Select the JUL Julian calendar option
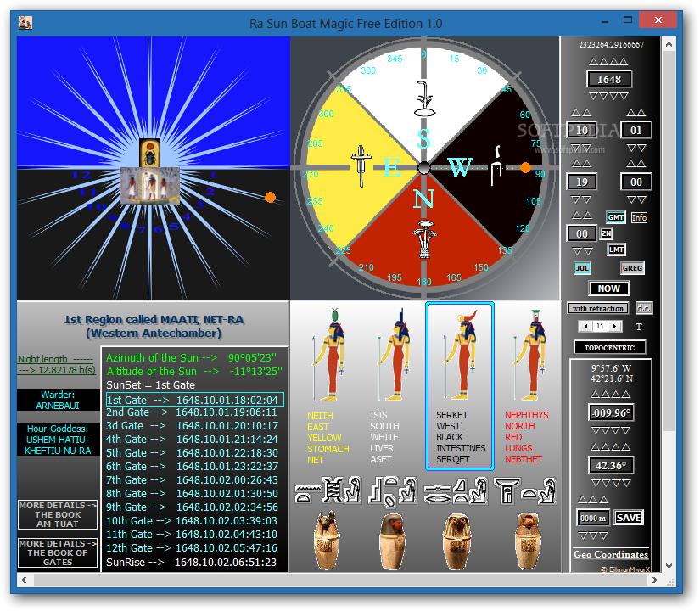Screen dimensions: 700x611 coord(582,268)
